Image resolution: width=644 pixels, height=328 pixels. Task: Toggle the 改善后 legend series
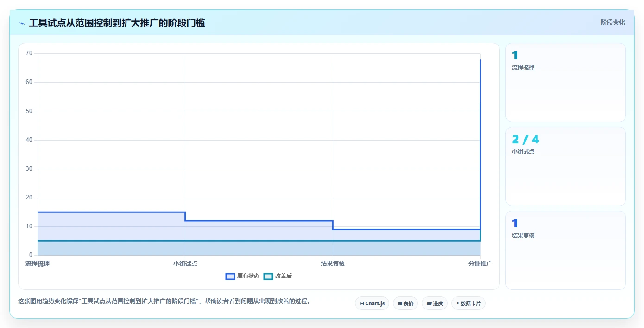[x=278, y=276]
